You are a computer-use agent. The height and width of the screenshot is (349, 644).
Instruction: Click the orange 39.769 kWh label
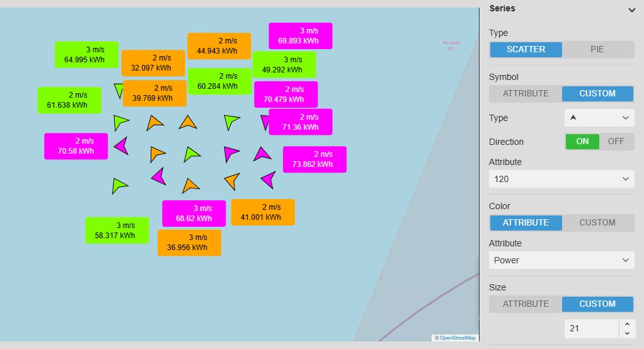click(154, 93)
